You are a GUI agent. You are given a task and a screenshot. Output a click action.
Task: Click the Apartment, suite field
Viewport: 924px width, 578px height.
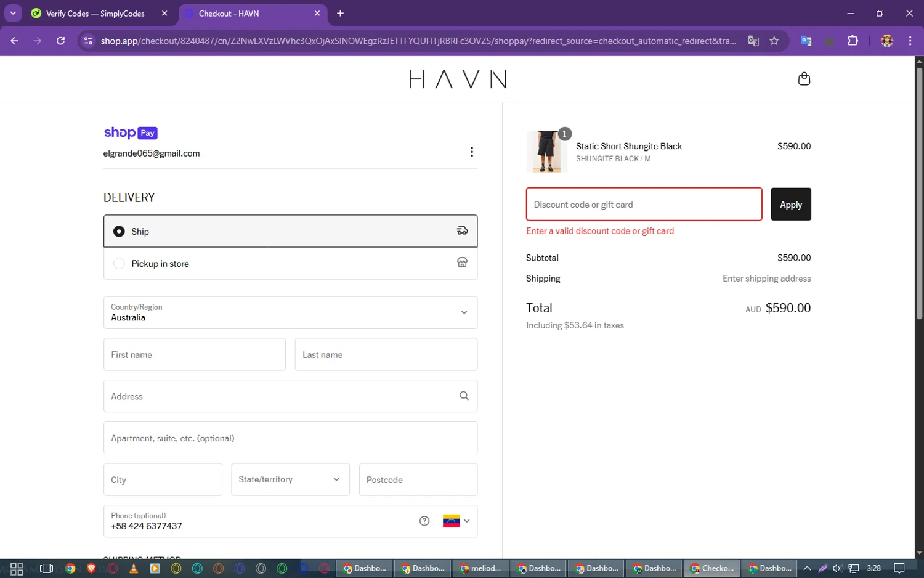click(290, 438)
